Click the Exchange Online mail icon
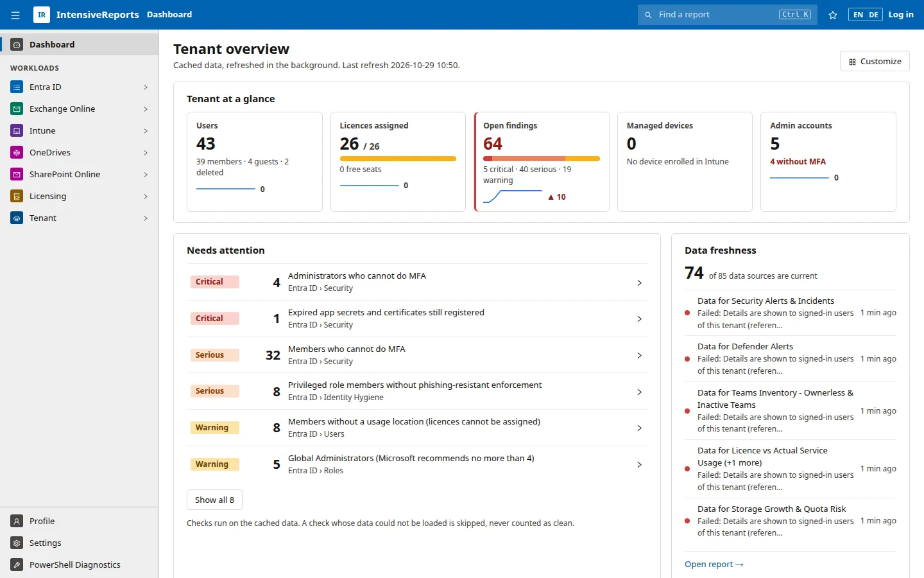This screenshot has width=924, height=578. pos(17,109)
